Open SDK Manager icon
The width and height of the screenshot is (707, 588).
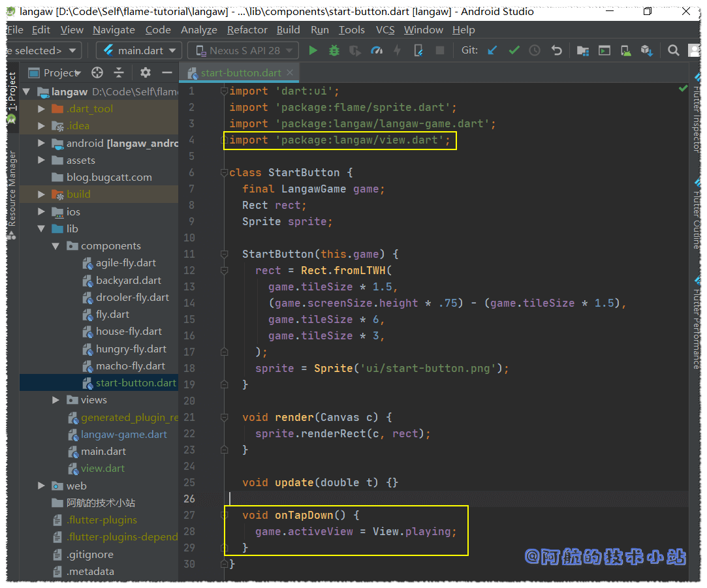(x=646, y=50)
